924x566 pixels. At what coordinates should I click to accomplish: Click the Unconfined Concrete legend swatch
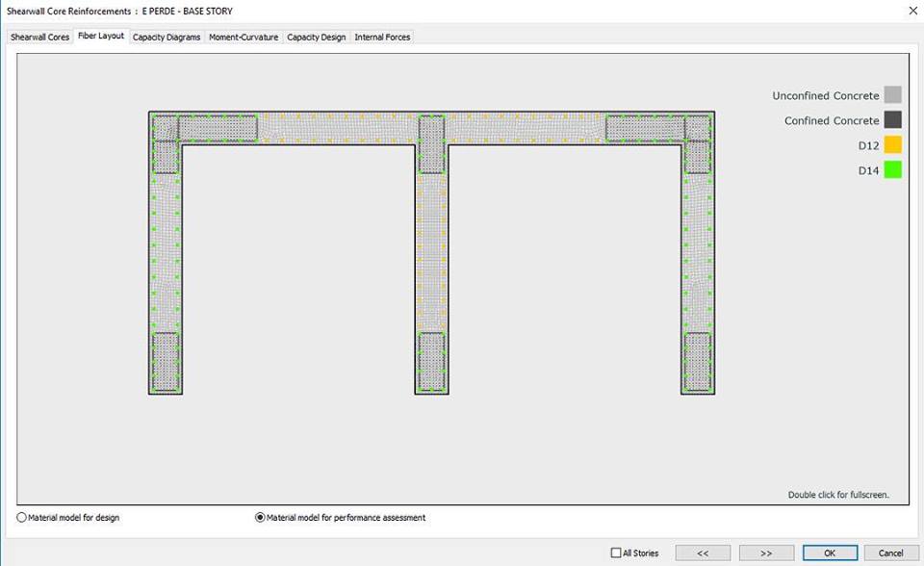click(x=892, y=95)
